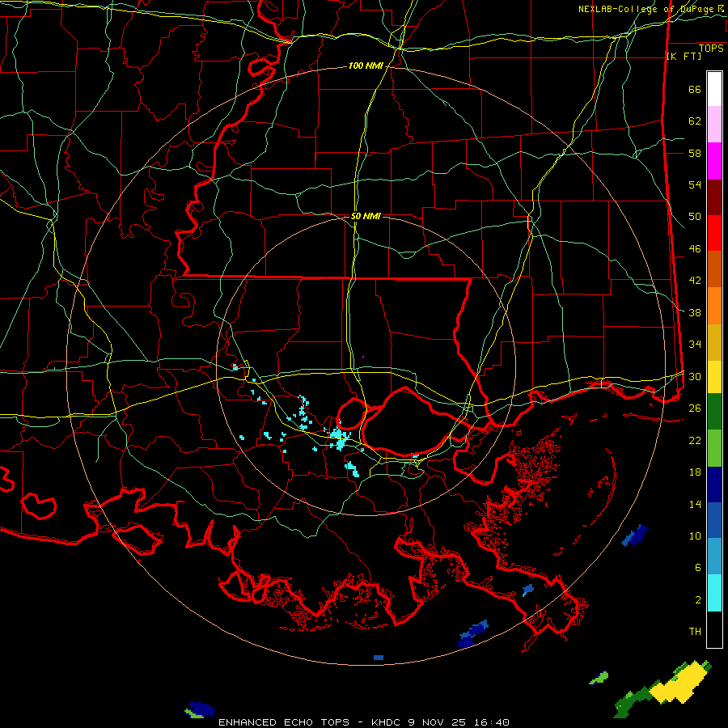This screenshot has width=728, height=728.
Task: Click legend value "18"
Action: pos(695,472)
